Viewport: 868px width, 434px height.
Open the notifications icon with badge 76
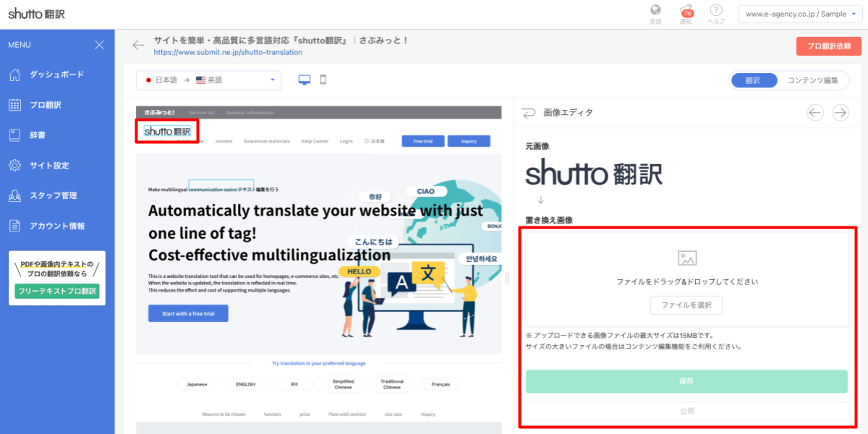tap(686, 11)
